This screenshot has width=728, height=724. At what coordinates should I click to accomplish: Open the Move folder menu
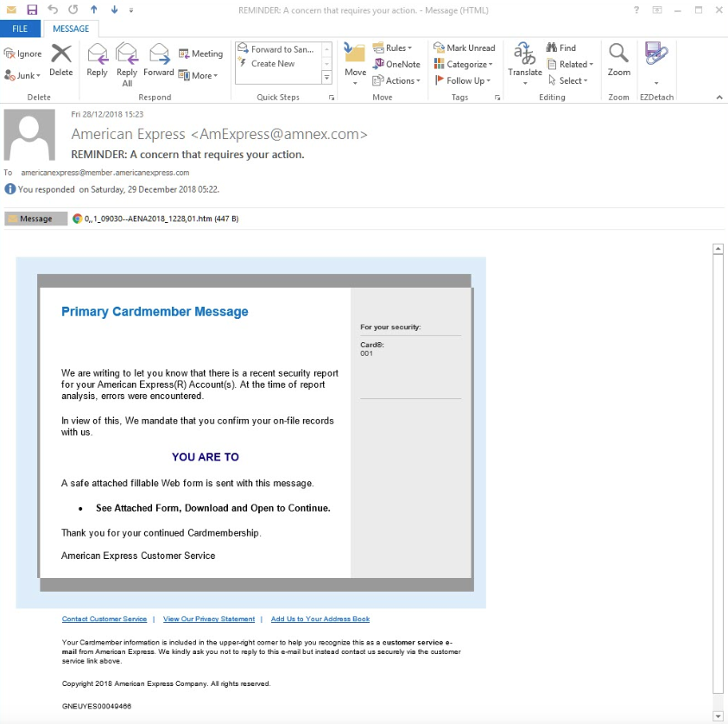(x=355, y=64)
